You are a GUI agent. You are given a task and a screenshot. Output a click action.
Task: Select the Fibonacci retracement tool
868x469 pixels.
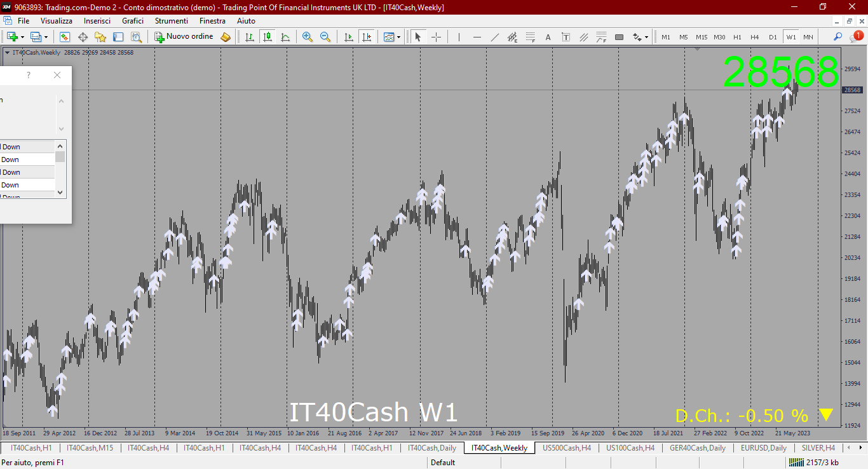[x=530, y=37]
